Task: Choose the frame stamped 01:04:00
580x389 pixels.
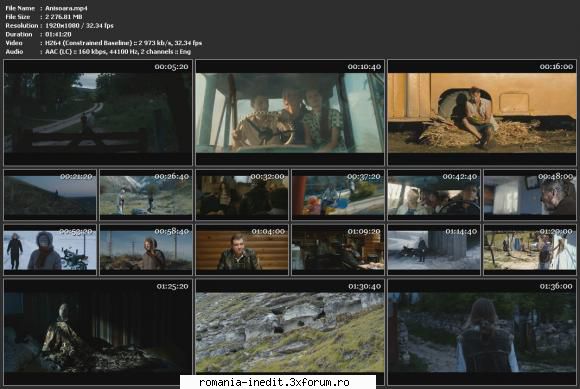Action: click(x=242, y=250)
